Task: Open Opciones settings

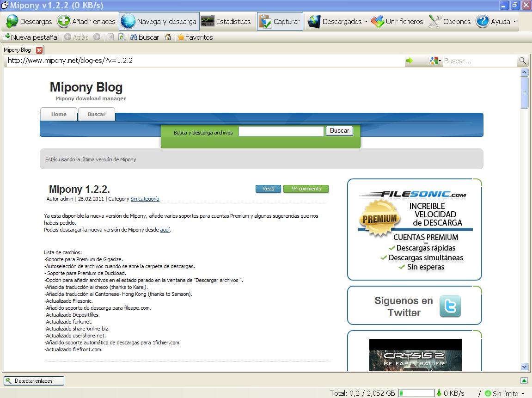Action: 450,21
